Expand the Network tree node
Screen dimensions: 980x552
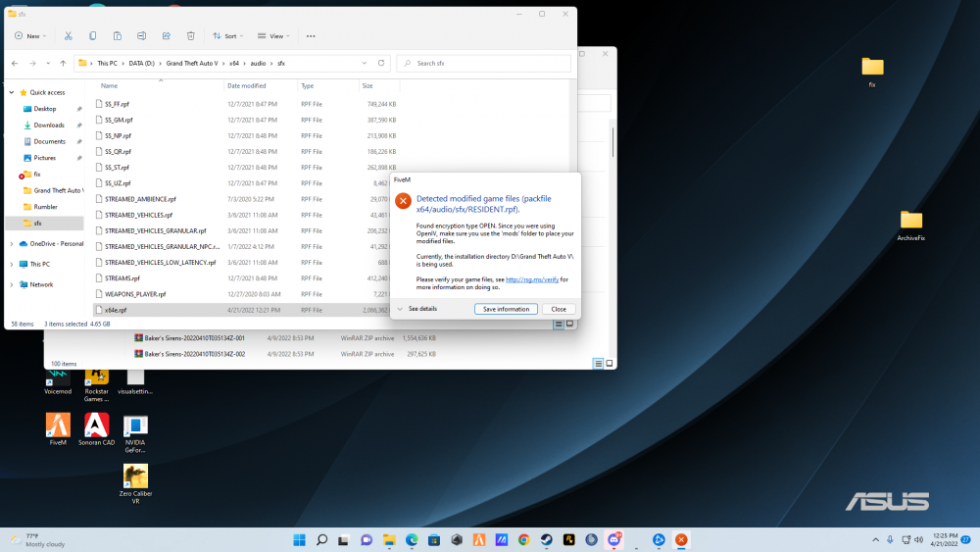[11, 284]
